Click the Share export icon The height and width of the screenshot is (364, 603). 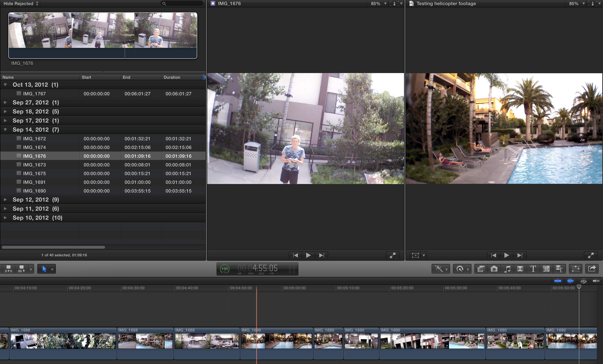tap(592, 269)
